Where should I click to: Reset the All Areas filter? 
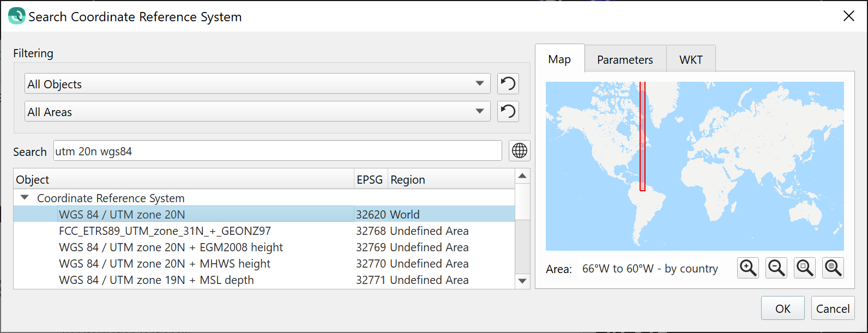508,112
